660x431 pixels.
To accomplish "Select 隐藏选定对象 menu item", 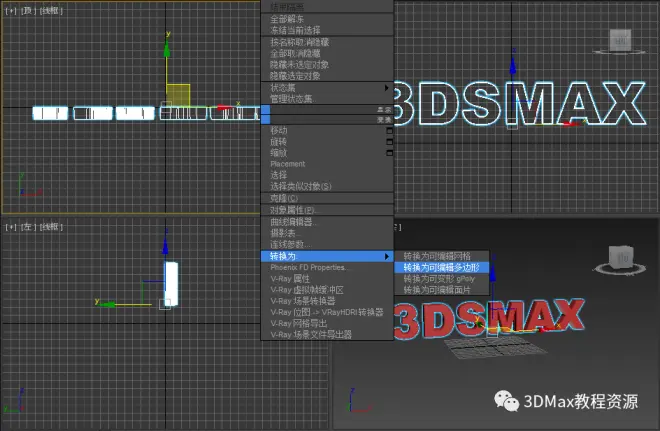I will [x=295, y=76].
